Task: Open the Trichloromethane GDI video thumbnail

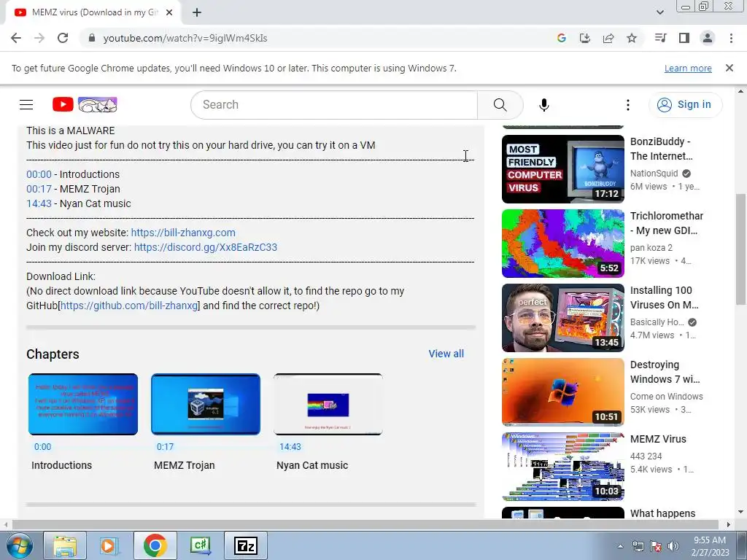Action: click(x=562, y=244)
